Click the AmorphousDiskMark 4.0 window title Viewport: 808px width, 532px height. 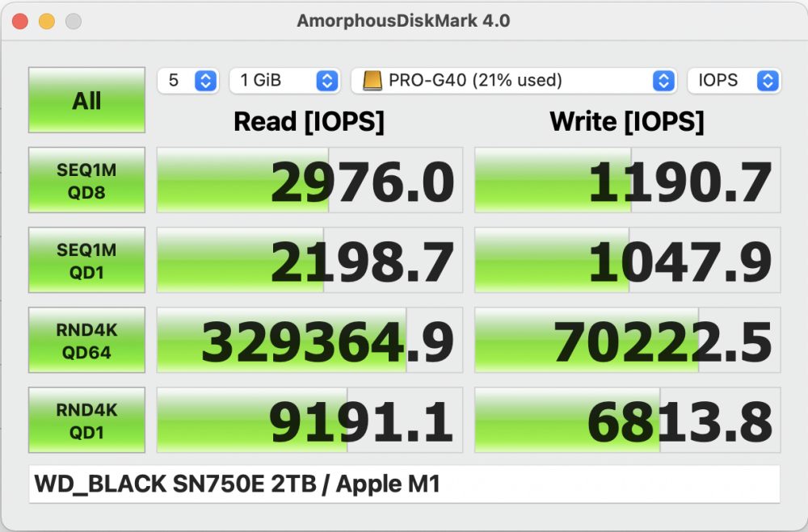point(403,21)
